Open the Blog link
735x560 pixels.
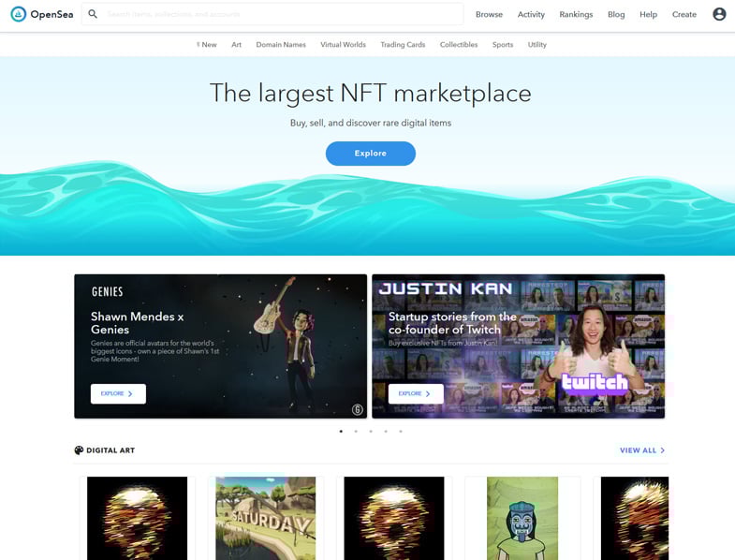tap(616, 15)
